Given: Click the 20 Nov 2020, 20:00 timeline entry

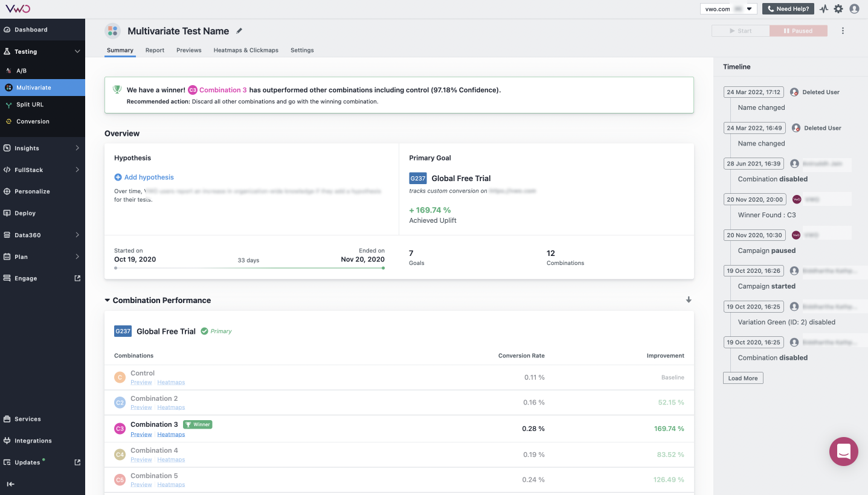Looking at the screenshot, I should [755, 199].
